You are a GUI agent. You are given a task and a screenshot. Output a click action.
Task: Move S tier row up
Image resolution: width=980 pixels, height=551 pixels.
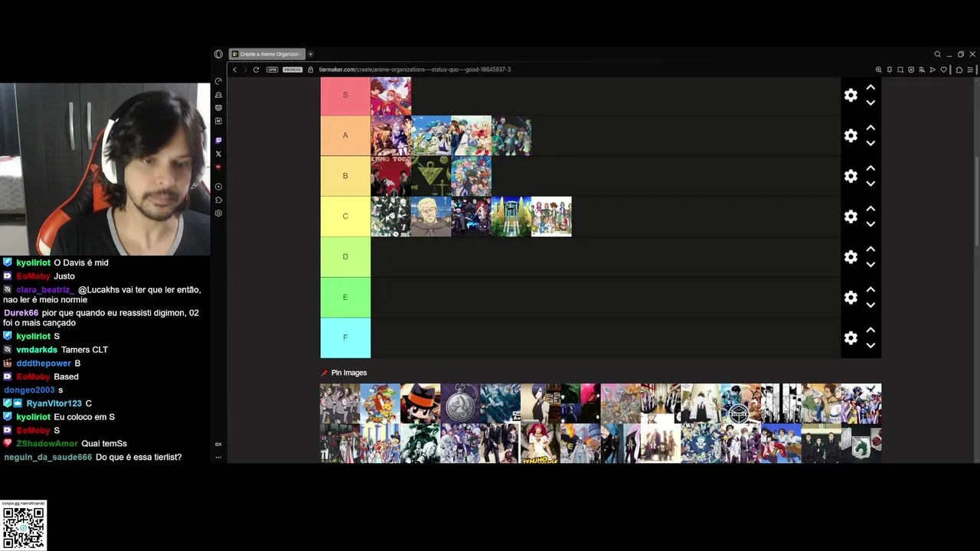point(871,87)
